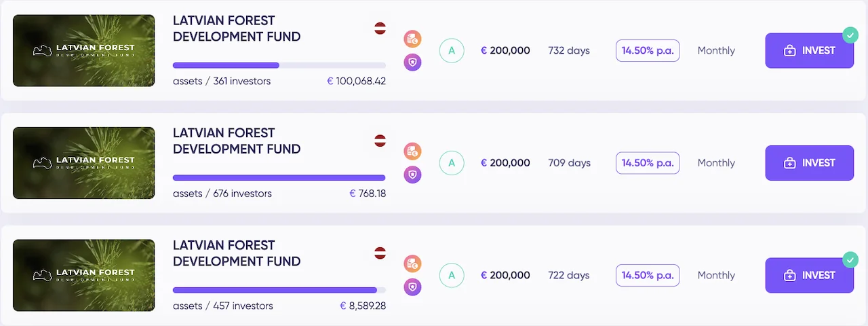Click the purple shield icon in the 722-day listing
868x326 pixels.
point(412,287)
